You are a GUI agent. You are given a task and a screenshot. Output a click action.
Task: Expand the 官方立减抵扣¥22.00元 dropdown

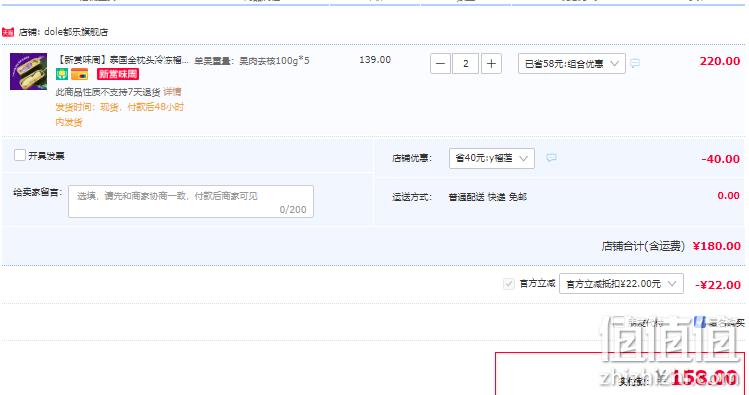(x=621, y=284)
